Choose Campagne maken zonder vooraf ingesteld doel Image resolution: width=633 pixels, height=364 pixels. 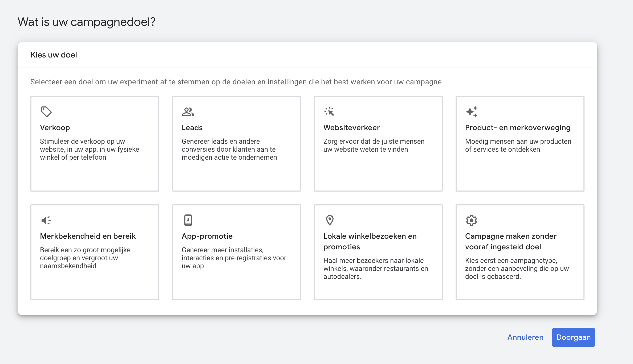[x=511, y=241]
